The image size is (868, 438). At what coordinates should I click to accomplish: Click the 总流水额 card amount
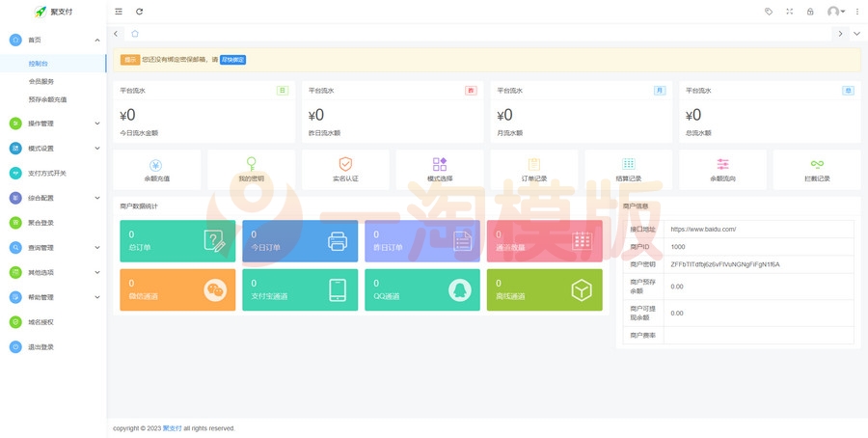click(x=693, y=115)
